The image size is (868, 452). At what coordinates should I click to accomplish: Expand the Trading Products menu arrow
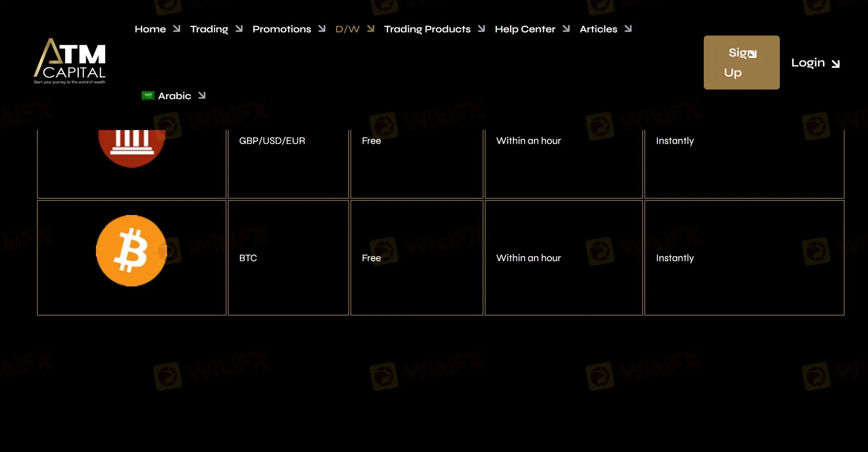482,28
